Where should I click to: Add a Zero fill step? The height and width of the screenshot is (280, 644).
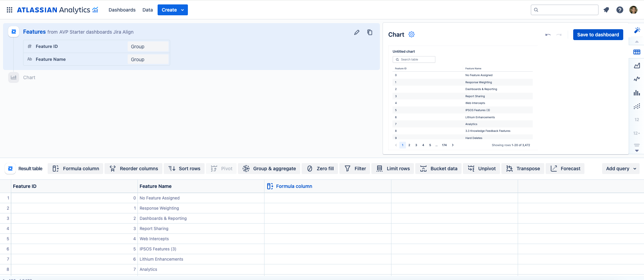point(320,169)
